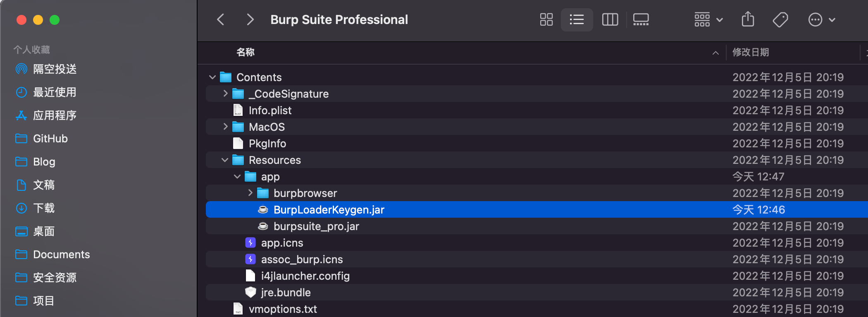The width and height of the screenshot is (868, 317).
Task: Switch to list view
Action: click(577, 19)
